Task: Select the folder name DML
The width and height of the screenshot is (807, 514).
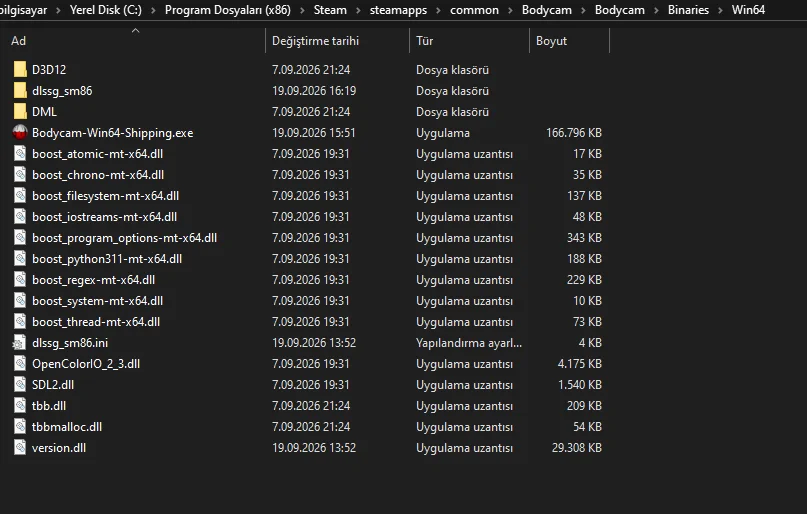Action: pos(44,112)
